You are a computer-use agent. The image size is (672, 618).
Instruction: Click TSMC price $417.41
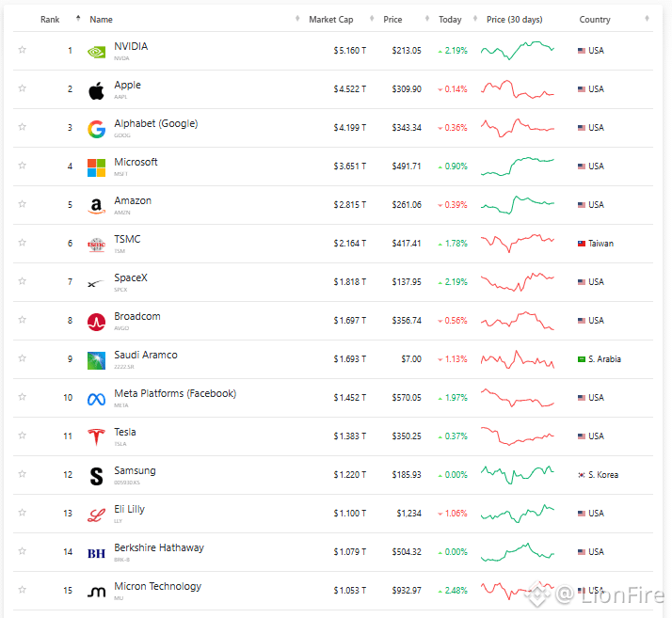pos(407,244)
